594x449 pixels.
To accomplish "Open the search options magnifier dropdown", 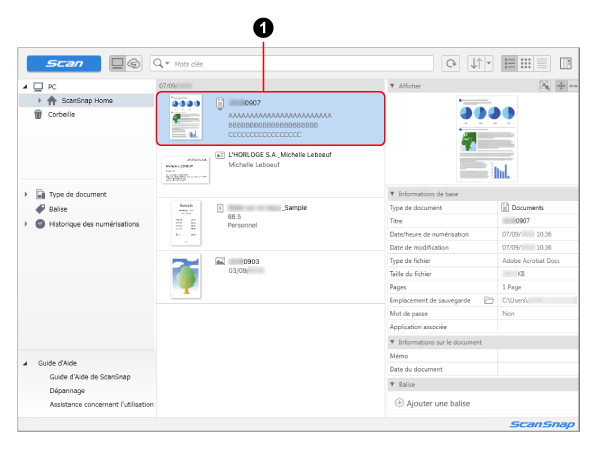I will (x=161, y=63).
